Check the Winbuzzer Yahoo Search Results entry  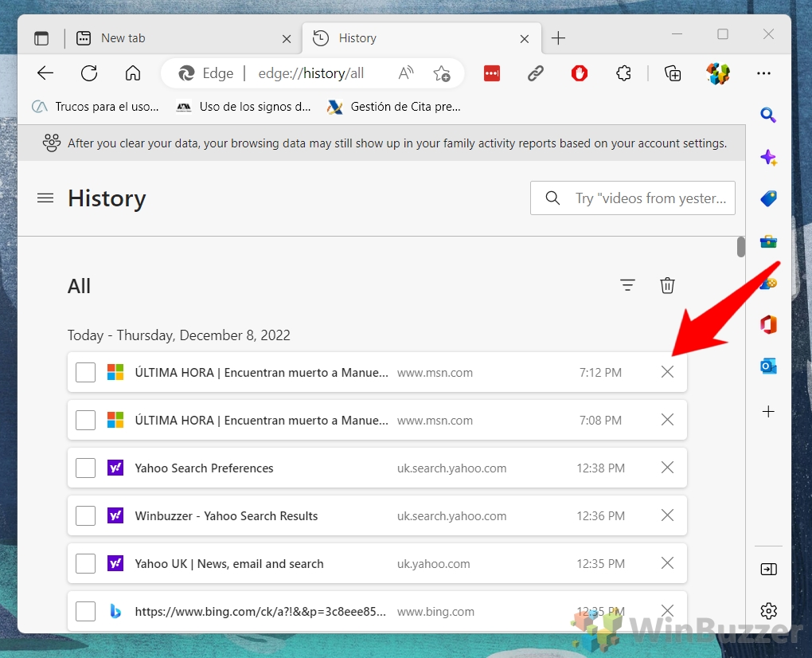point(85,515)
